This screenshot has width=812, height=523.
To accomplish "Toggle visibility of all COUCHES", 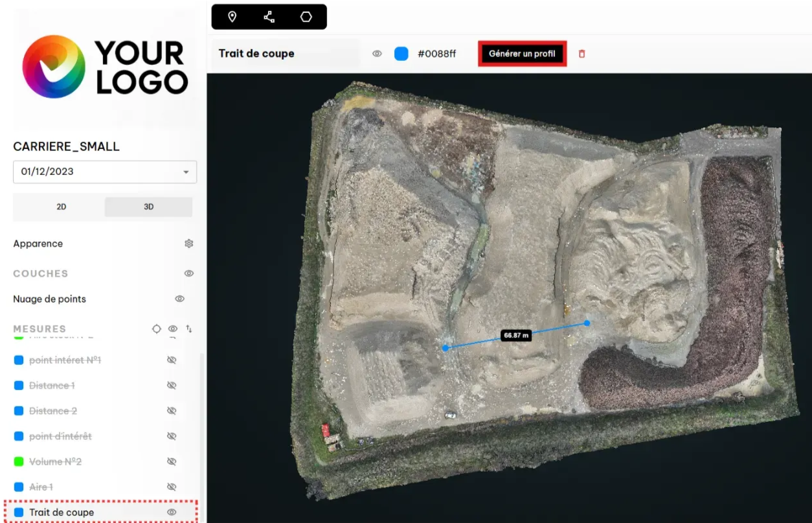I will 189,273.
